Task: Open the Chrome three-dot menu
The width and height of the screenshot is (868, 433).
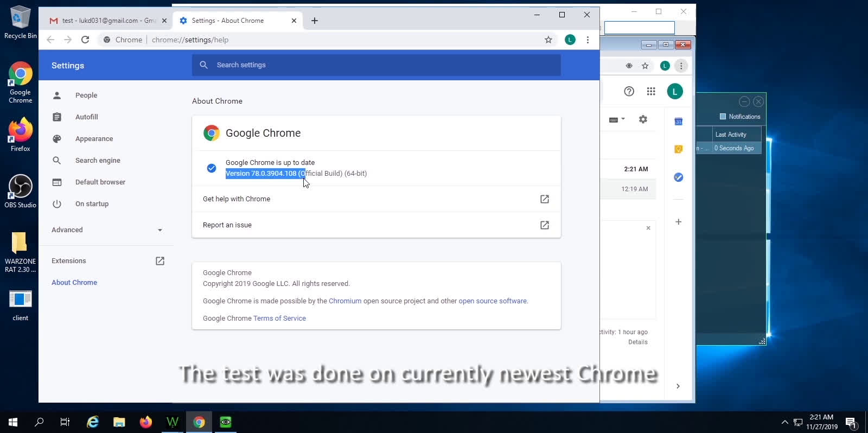Action: tap(588, 40)
